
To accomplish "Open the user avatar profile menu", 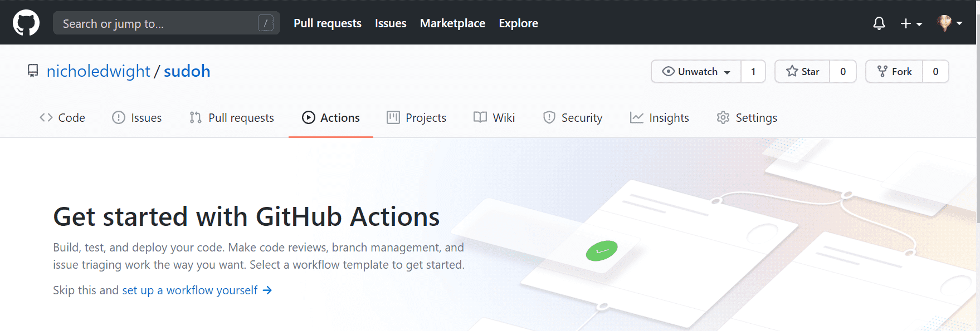I will click(949, 23).
